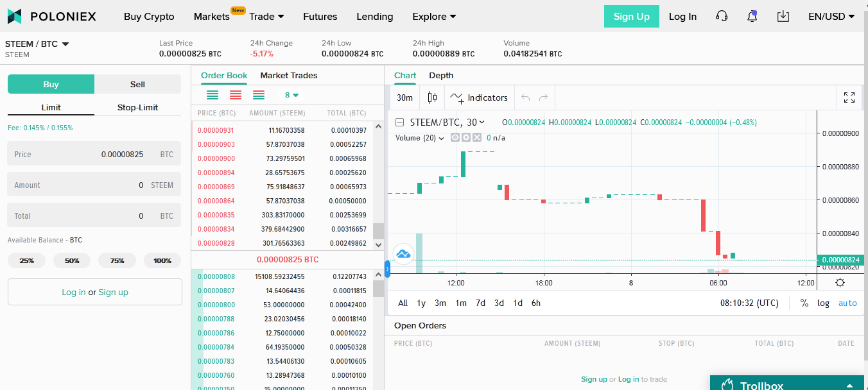Open the support headset icon

coord(722,17)
